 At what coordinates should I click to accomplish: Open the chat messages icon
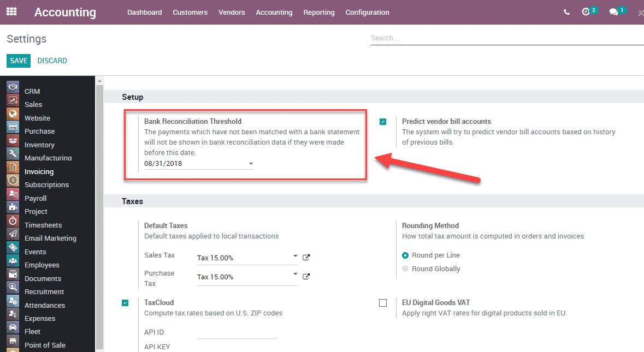point(614,12)
